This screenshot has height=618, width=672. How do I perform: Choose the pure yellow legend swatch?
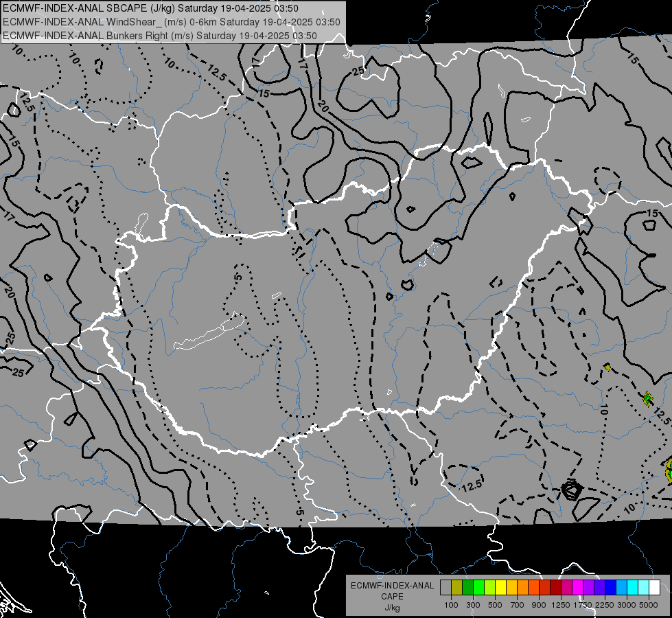tap(500, 588)
